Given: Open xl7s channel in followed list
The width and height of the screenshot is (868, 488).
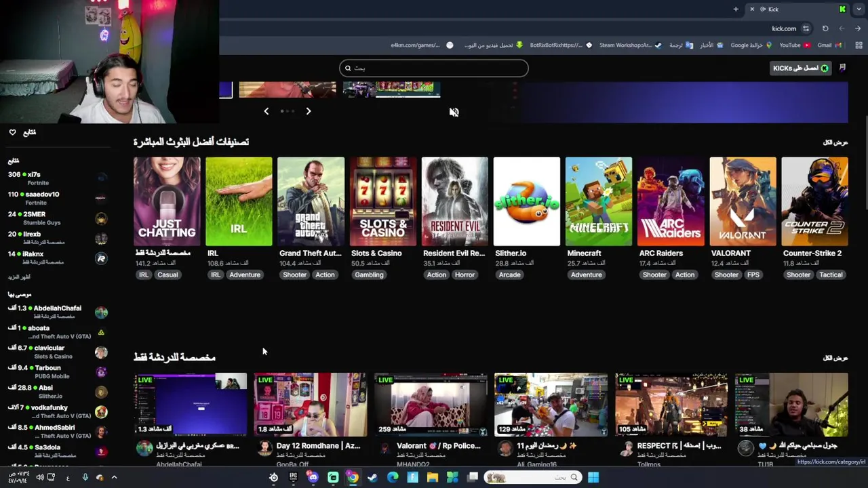Looking at the screenshot, I should 58,178.
